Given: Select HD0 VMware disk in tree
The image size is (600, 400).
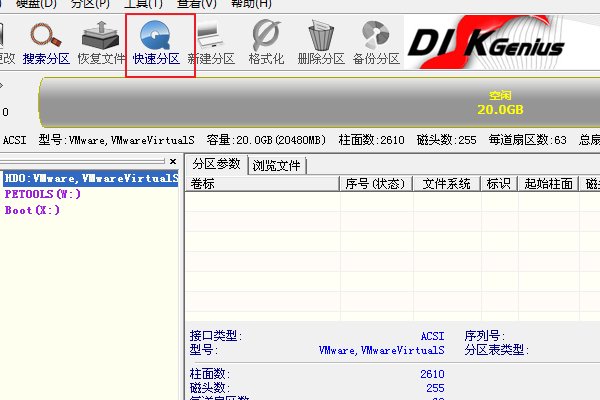Looking at the screenshot, I should click(x=91, y=179).
